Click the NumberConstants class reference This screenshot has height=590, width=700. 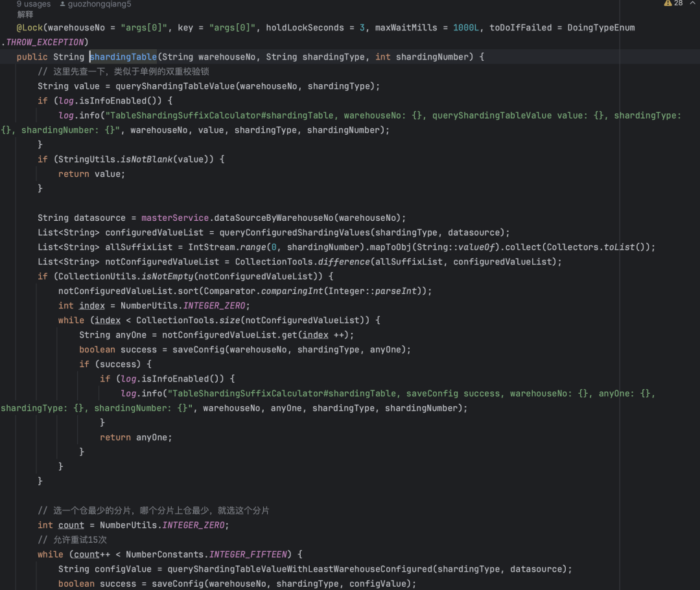(x=165, y=554)
